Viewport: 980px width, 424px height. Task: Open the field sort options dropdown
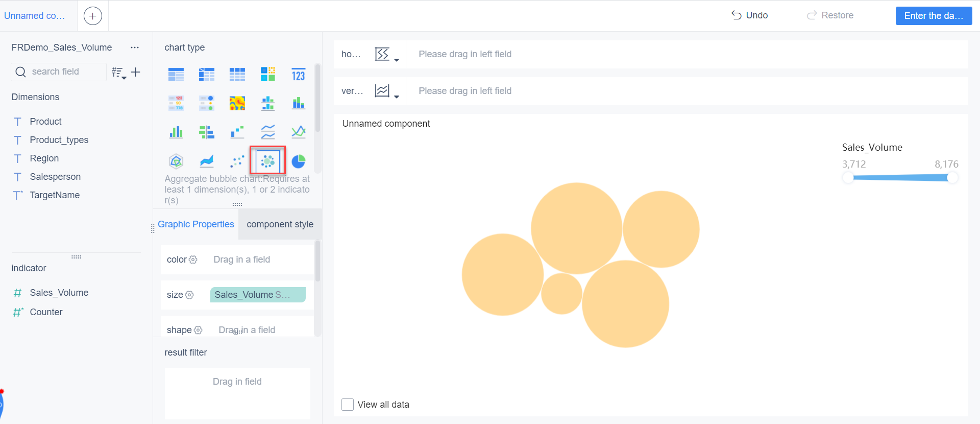[x=119, y=73]
